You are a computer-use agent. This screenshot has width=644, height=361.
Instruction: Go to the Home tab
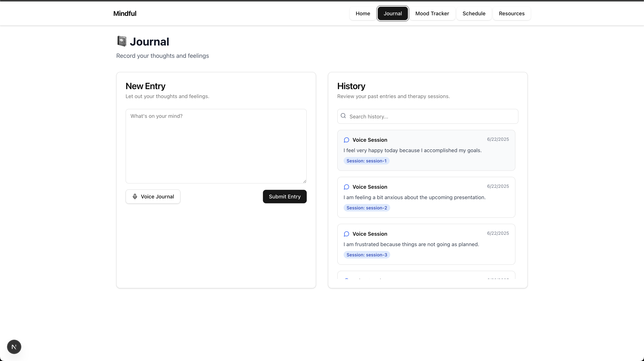tap(362, 13)
